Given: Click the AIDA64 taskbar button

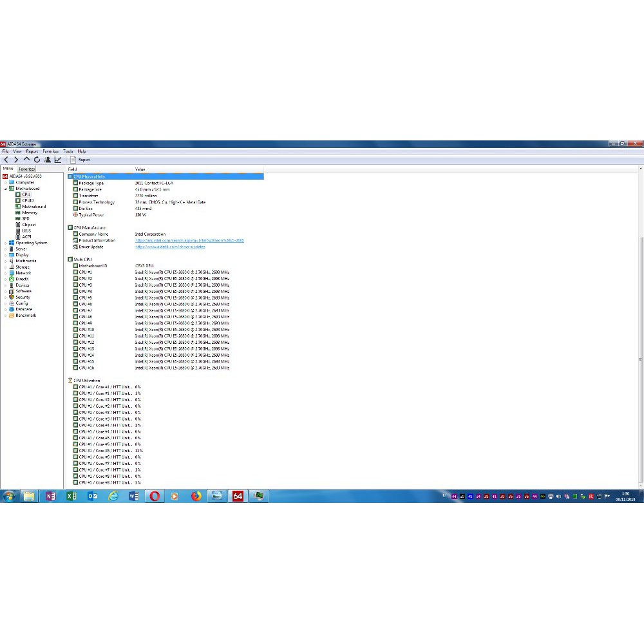Looking at the screenshot, I should tap(238, 496).
